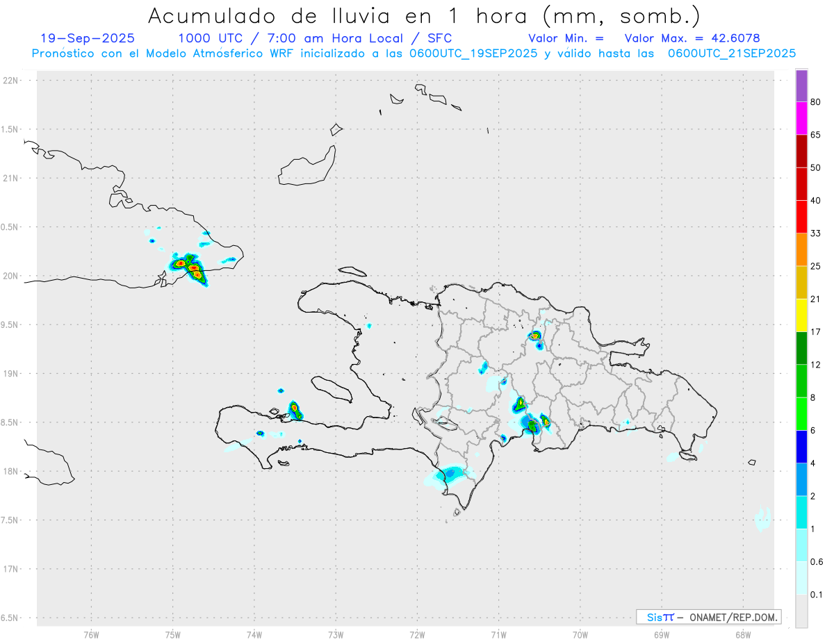Pick the yellow swatch between 17 and 21
Viewport: 834px width, 644px height.
coord(801,315)
